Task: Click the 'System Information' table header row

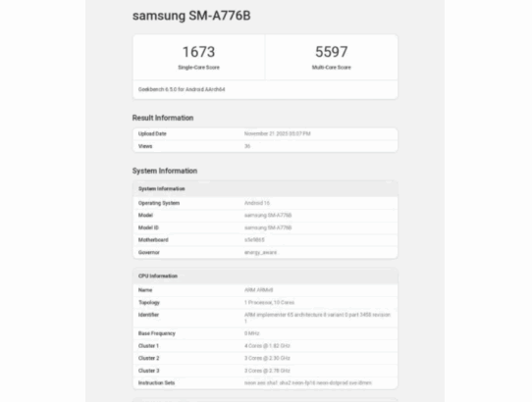Action: [x=265, y=189]
